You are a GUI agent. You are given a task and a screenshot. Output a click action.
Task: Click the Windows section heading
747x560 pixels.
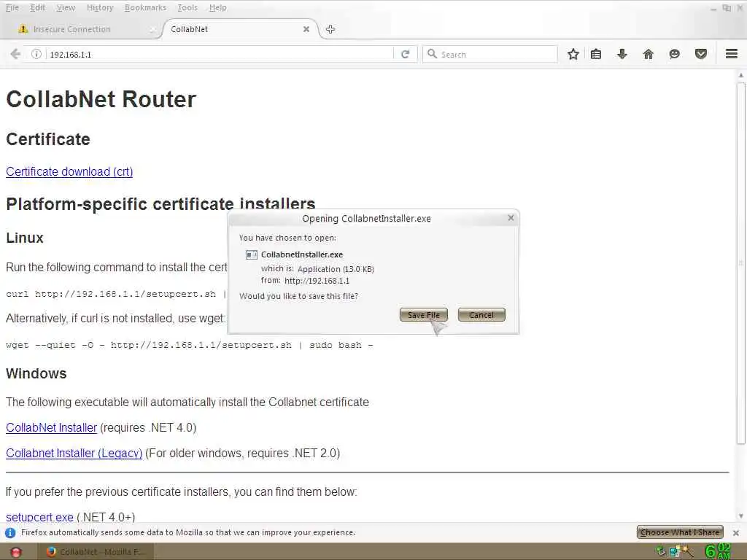(36, 373)
